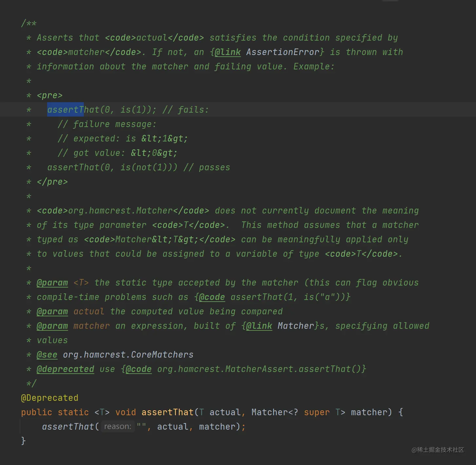This screenshot has width=476, height=465.
Task: Open the org.hamcrest.CoreMatchers reference
Action: click(x=128, y=355)
